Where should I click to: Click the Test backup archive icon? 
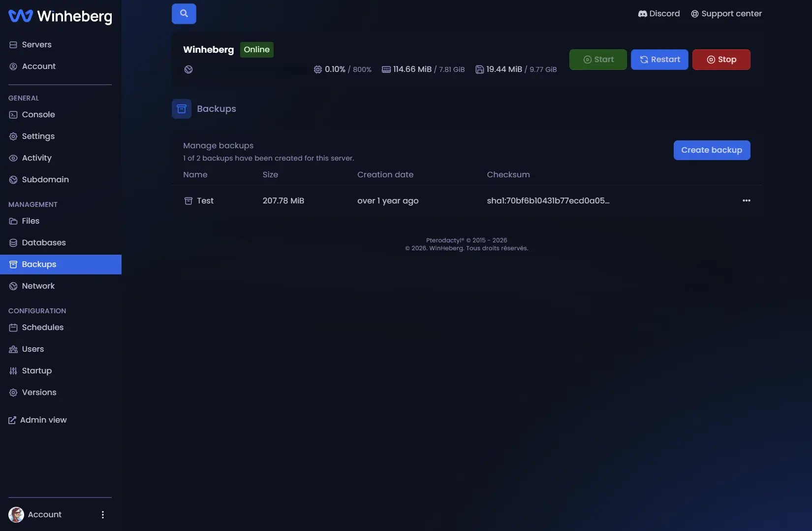coord(188,200)
